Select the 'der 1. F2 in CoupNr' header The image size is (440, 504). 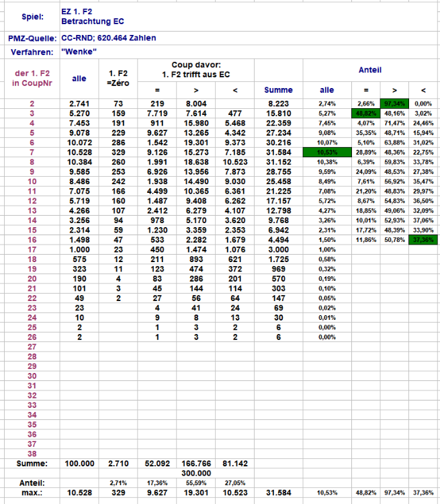[x=32, y=78]
